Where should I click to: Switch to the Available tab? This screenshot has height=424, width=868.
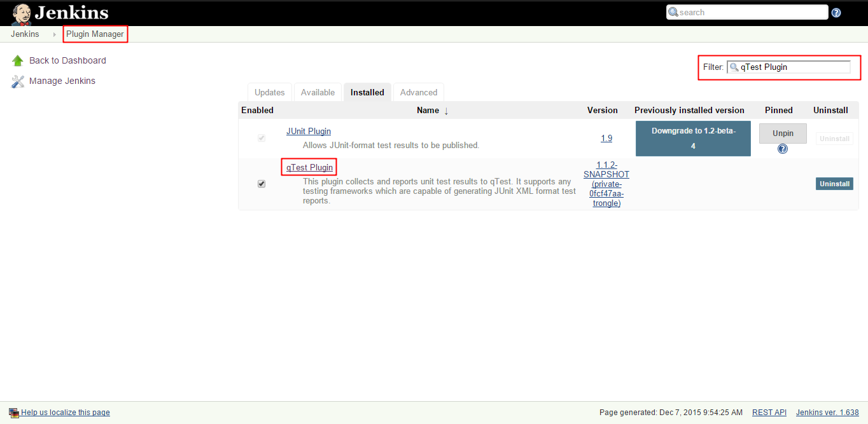click(x=318, y=92)
